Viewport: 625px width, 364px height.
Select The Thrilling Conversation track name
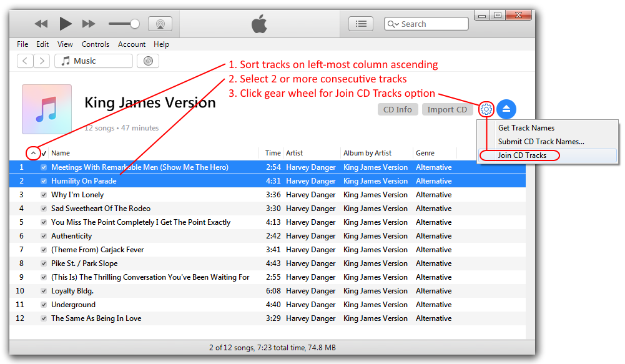pos(150,277)
